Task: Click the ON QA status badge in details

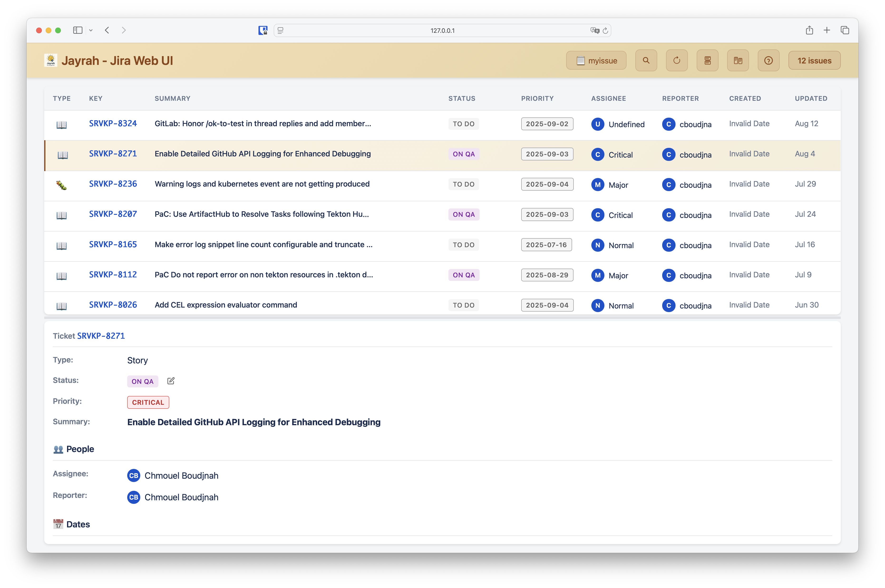Action: pyautogui.click(x=143, y=381)
